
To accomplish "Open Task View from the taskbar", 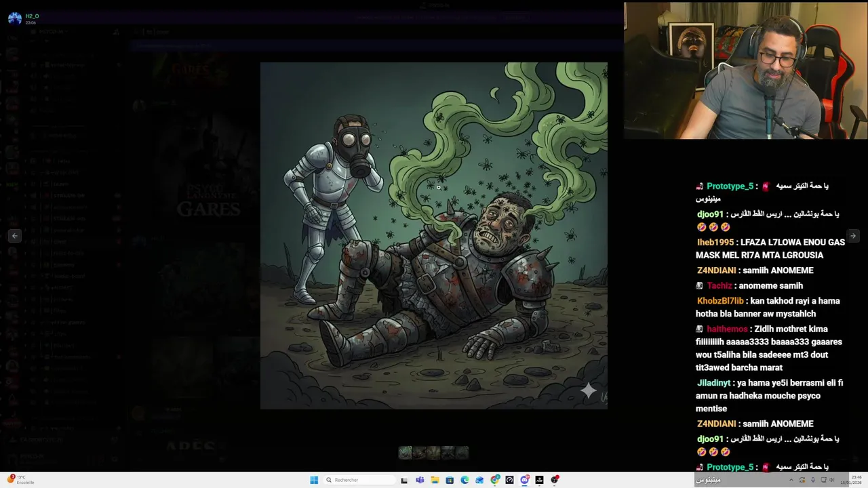I will (x=404, y=480).
